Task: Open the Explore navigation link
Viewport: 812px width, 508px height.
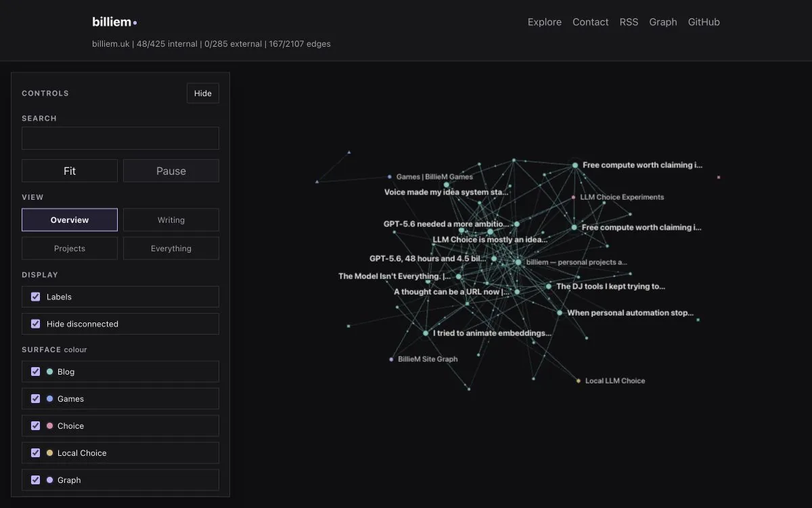Action: (x=545, y=22)
